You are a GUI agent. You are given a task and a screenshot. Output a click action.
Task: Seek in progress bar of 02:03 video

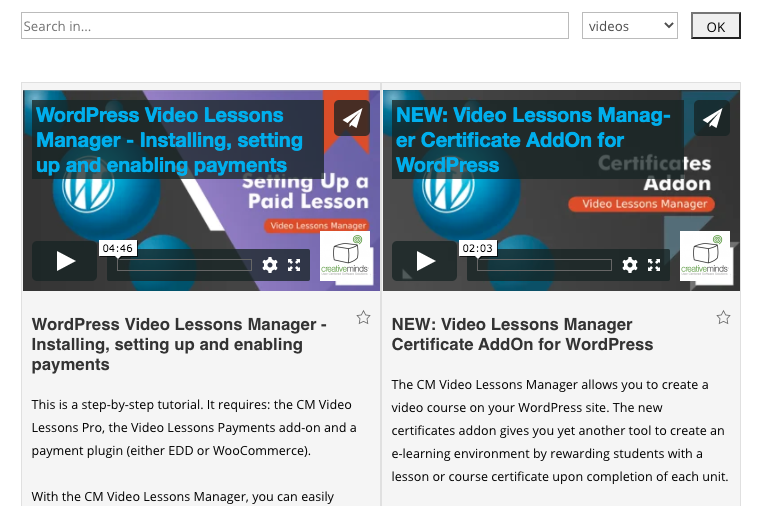(544, 265)
